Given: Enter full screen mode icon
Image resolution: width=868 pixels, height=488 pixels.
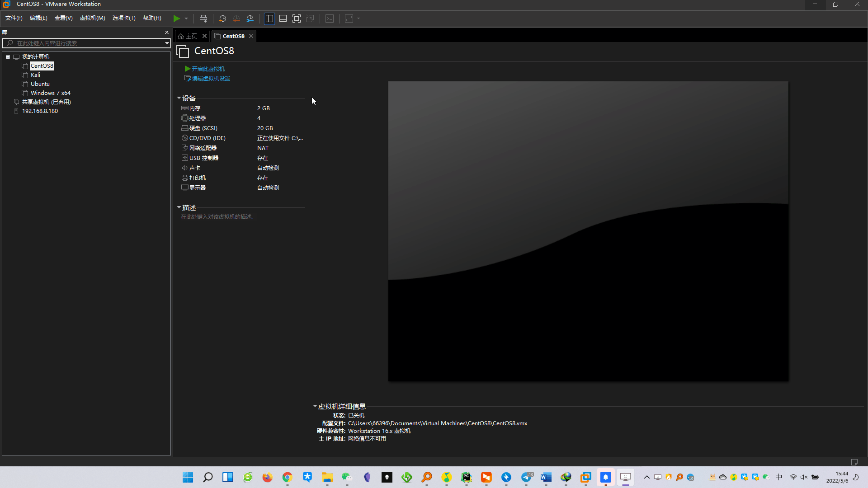Looking at the screenshot, I should pyautogui.click(x=297, y=19).
